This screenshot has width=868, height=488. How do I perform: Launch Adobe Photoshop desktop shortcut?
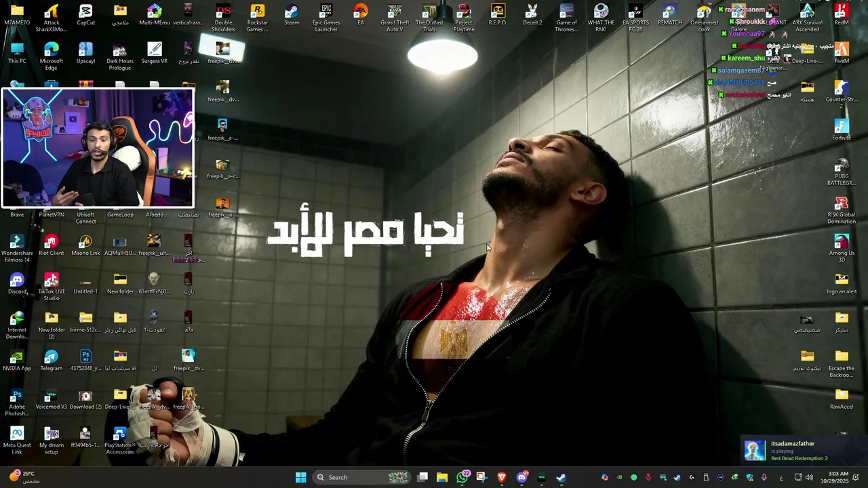17,402
